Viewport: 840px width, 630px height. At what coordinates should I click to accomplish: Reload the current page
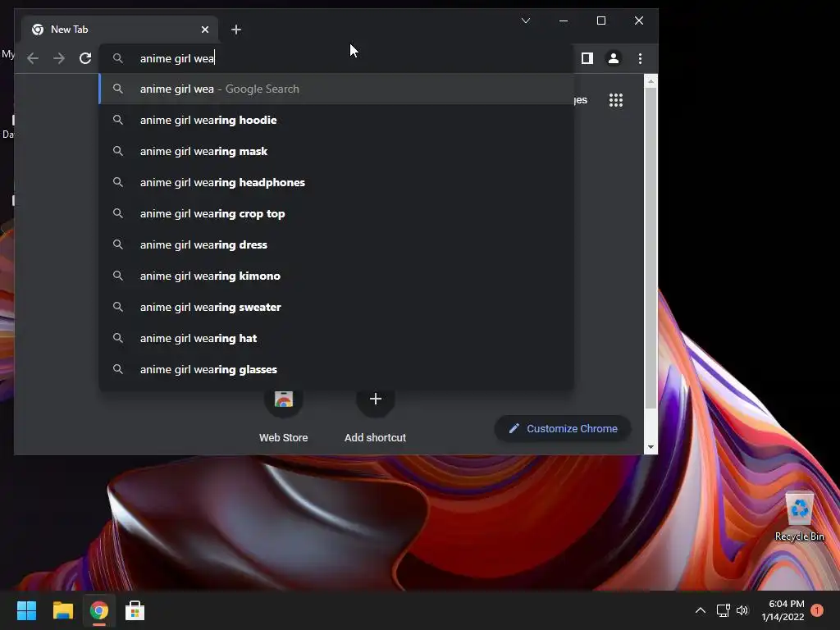tap(85, 58)
